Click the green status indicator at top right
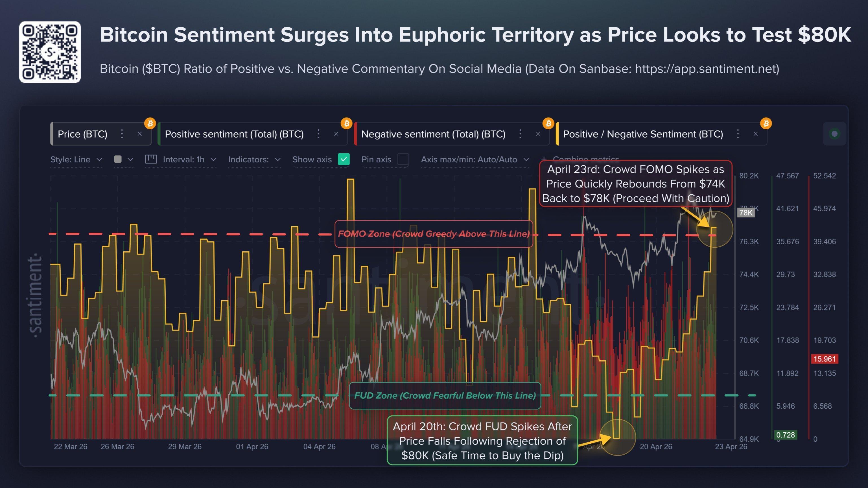The image size is (868, 488). pyautogui.click(x=835, y=134)
